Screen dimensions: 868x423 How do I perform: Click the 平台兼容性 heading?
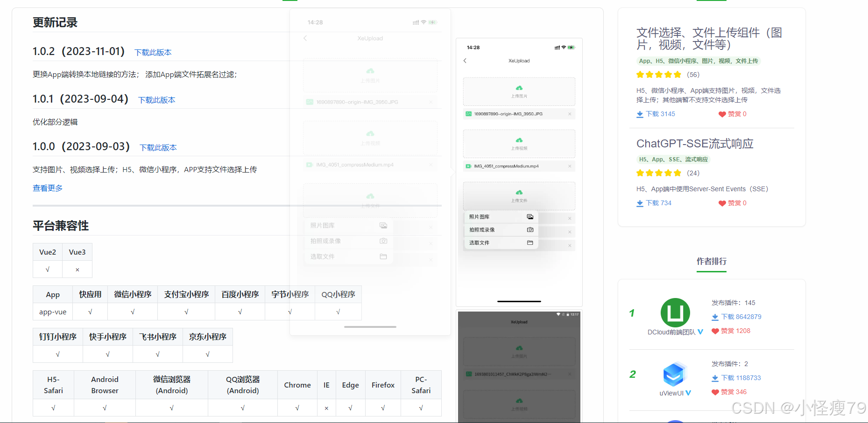point(61,226)
